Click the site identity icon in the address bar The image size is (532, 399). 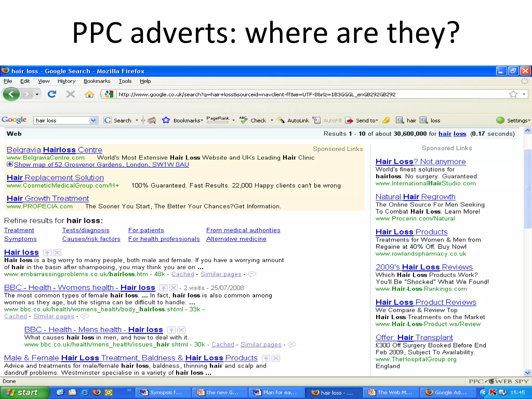[x=109, y=94]
